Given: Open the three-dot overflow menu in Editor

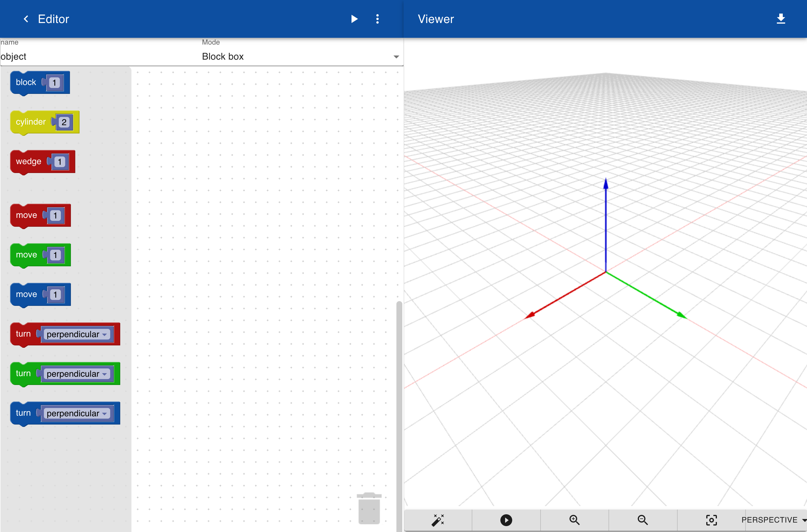Looking at the screenshot, I should 377,19.
